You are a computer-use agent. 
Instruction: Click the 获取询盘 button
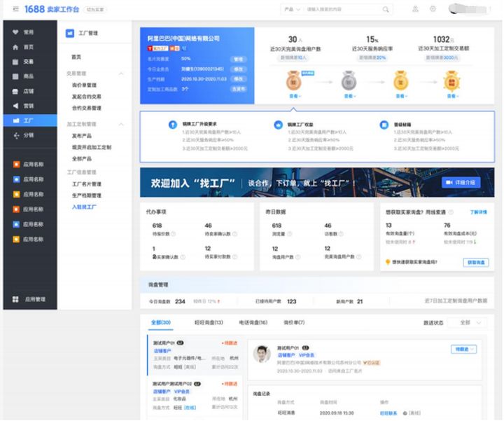(x=476, y=263)
